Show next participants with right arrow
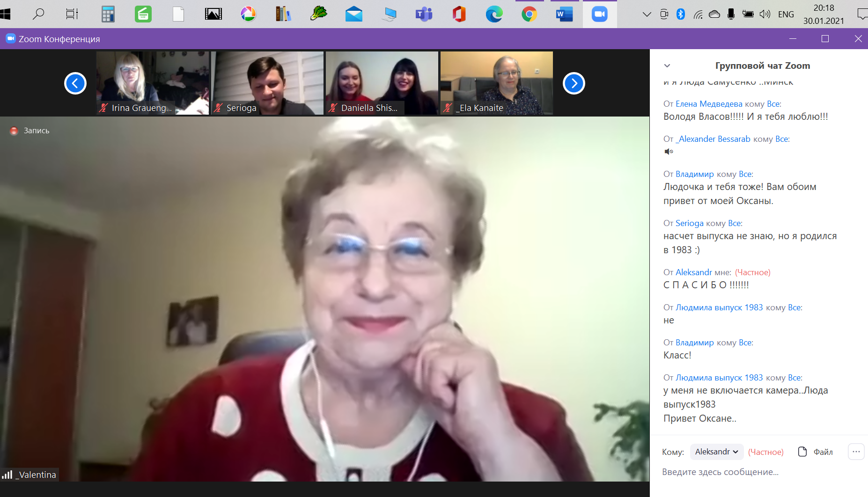868x497 pixels. click(574, 83)
